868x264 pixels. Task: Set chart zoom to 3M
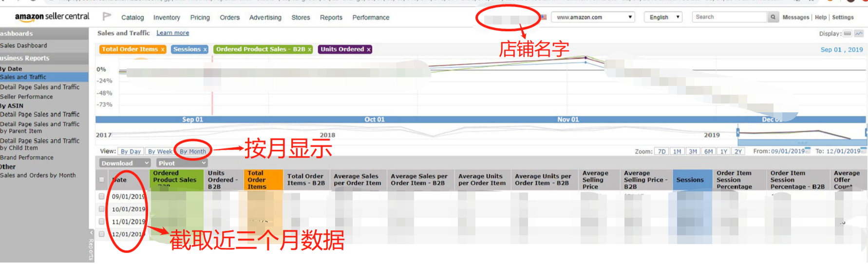point(693,152)
